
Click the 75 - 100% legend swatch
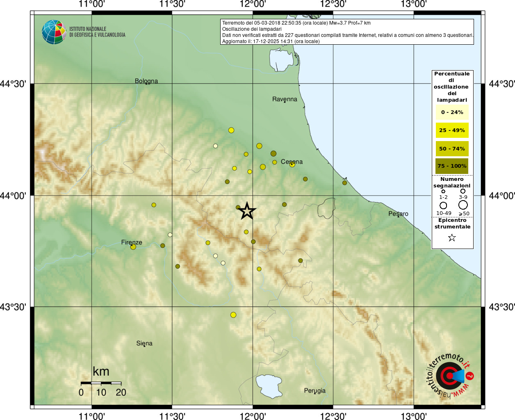[452, 166]
